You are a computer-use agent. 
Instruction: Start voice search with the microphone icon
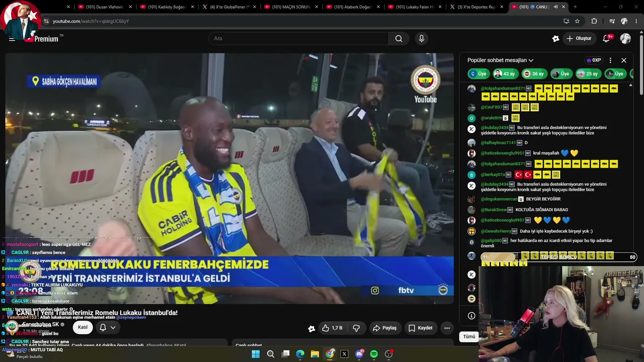[422, 39]
